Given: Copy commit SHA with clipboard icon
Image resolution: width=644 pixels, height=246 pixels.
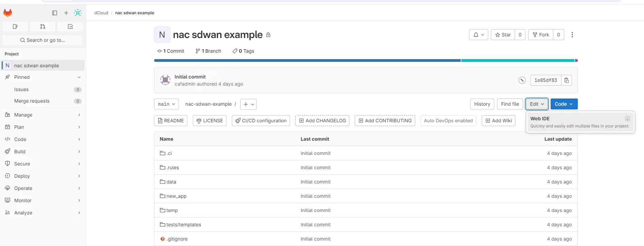Looking at the screenshot, I should click(x=567, y=80).
